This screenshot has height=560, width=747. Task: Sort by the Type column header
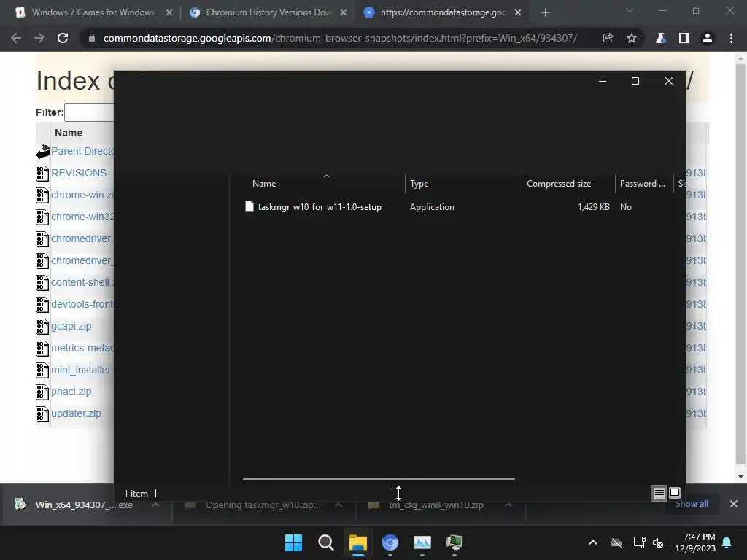[419, 183]
